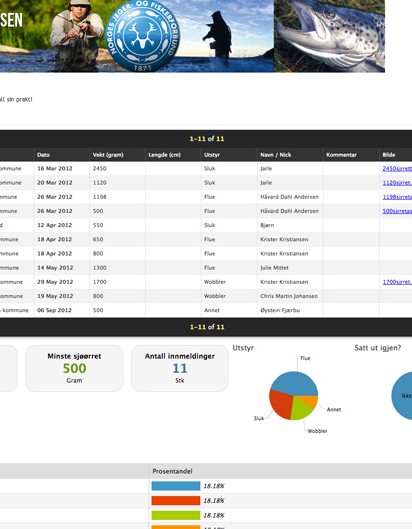Sort by Kommentar column header
This screenshot has width=412, height=529.
click(x=341, y=155)
